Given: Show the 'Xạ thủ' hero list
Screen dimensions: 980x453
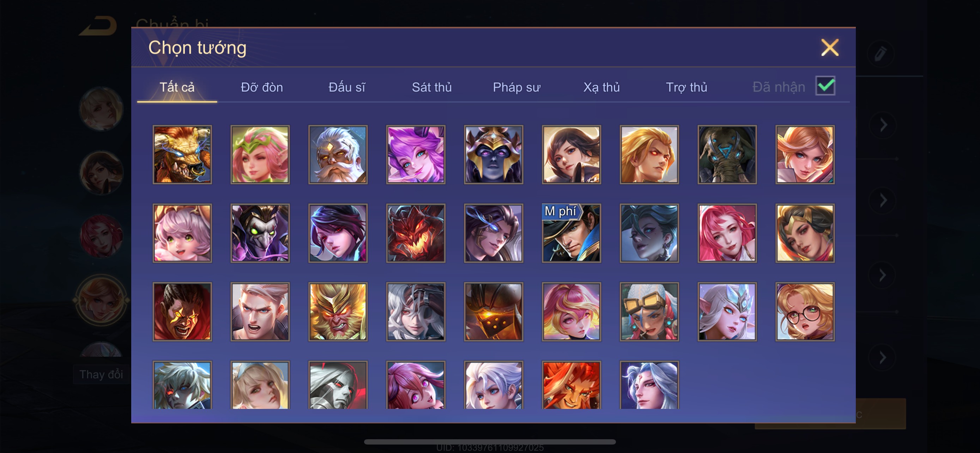Looking at the screenshot, I should [601, 87].
